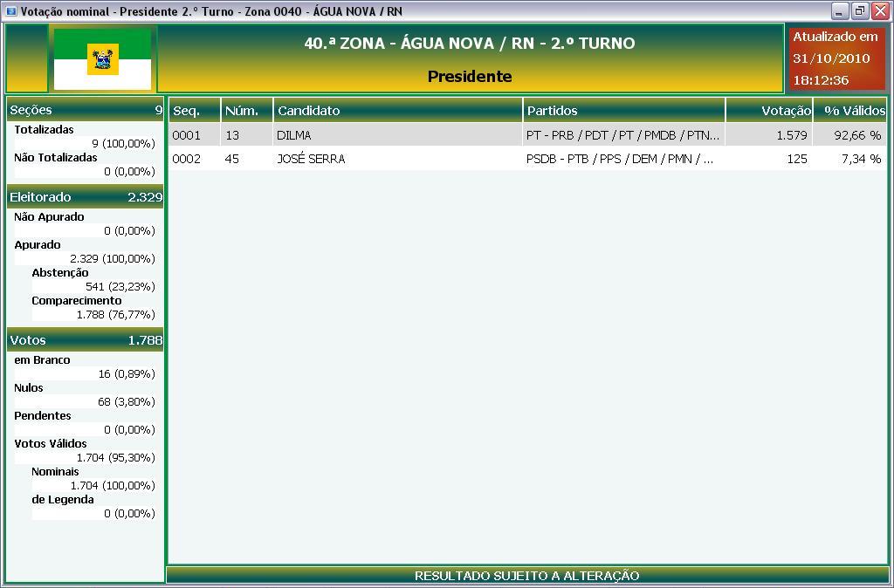This screenshot has width=894, height=588.
Task: Click the Eleitorado panel header
Action: point(86,197)
